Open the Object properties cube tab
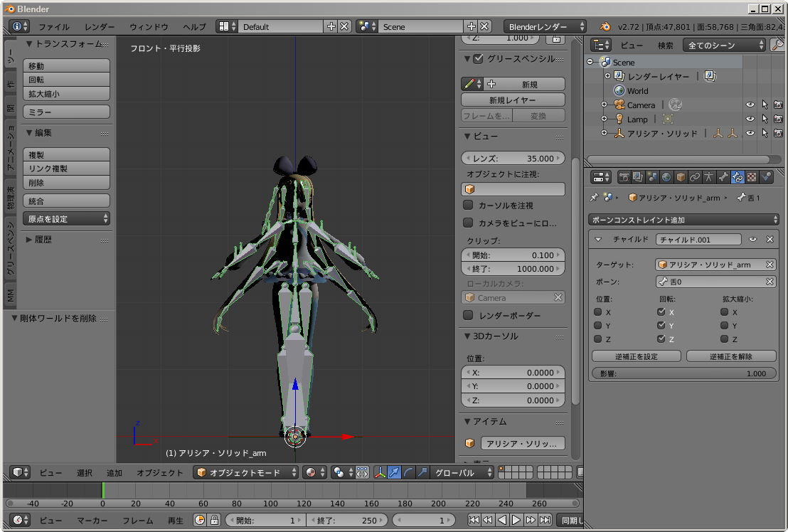This screenshot has height=532, width=788. (681, 177)
